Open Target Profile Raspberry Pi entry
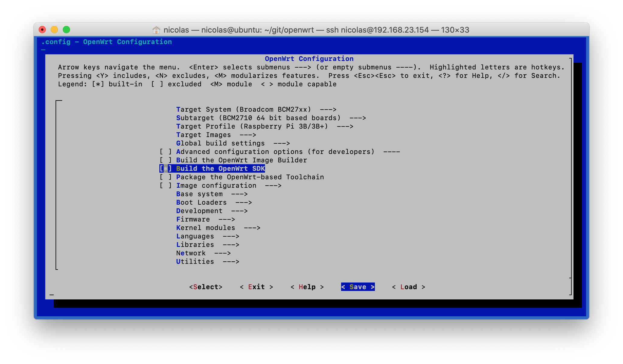The width and height of the screenshot is (623, 364). [252, 126]
